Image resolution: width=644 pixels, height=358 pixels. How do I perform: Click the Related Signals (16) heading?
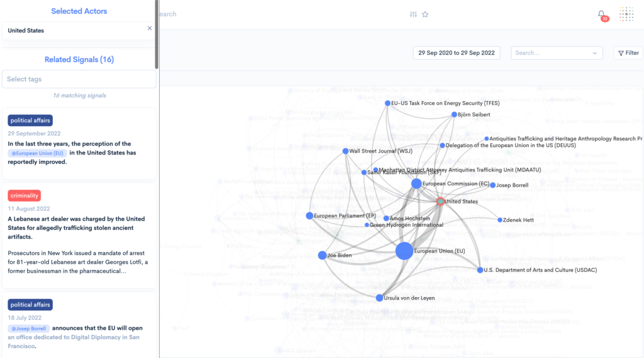pos(79,60)
